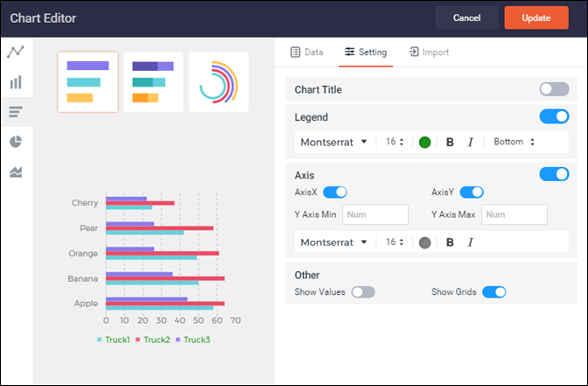Click the Pear category label
This screenshot has width=588, height=386.
click(x=89, y=228)
